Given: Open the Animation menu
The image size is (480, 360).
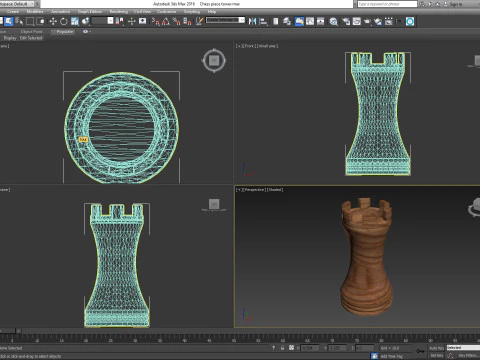Looking at the screenshot, I should point(61,12).
